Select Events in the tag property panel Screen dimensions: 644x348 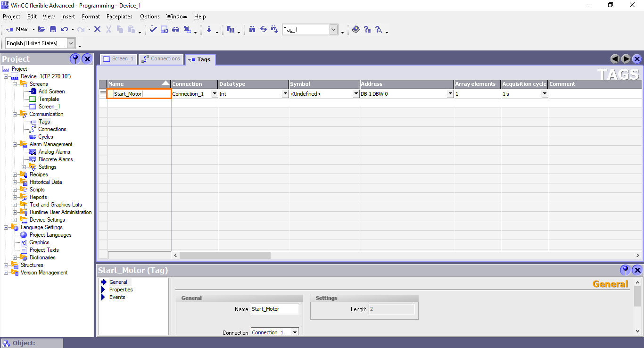pos(117,297)
